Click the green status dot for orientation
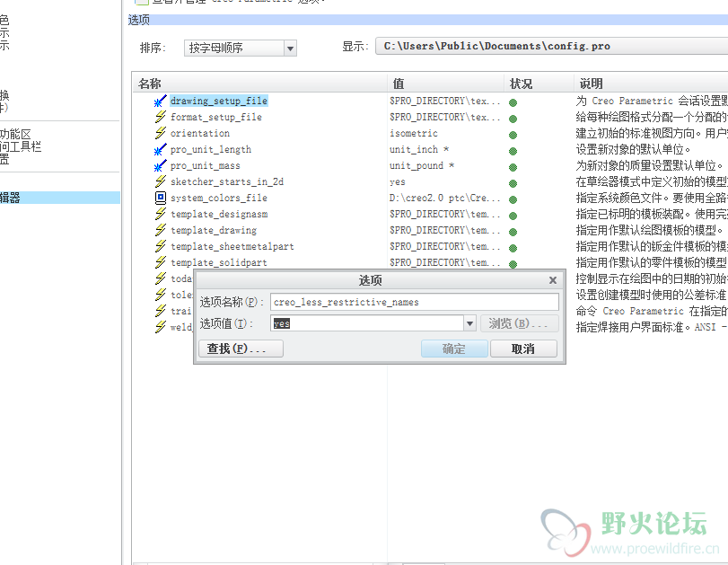The height and width of the screenshot is (565, 728). click(513, 136)
